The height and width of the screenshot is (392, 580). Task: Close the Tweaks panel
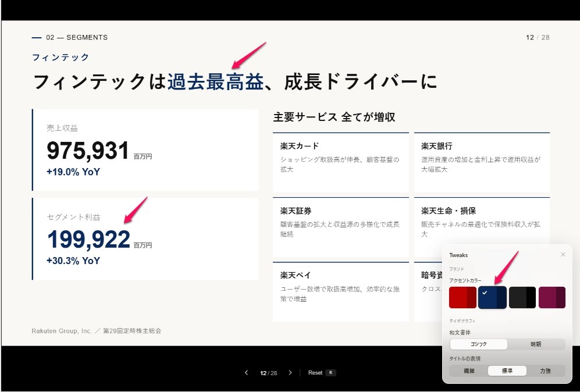[563, 254]
